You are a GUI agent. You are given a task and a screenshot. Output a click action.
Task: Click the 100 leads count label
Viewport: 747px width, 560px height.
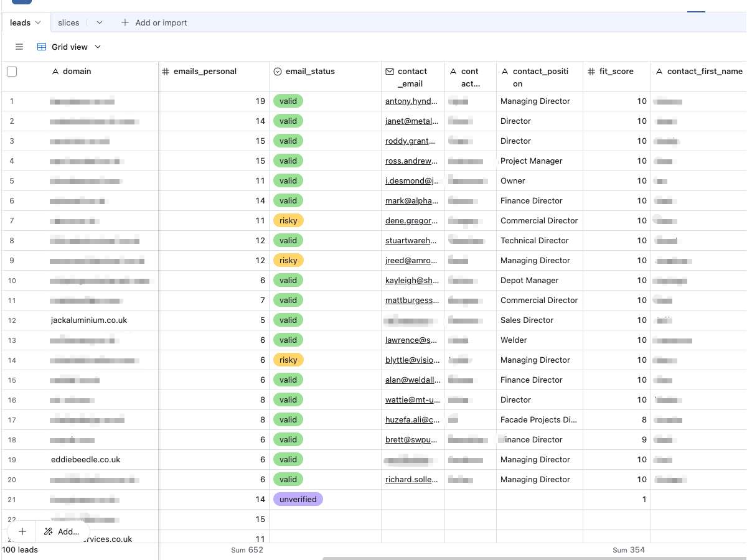(20, 549)
